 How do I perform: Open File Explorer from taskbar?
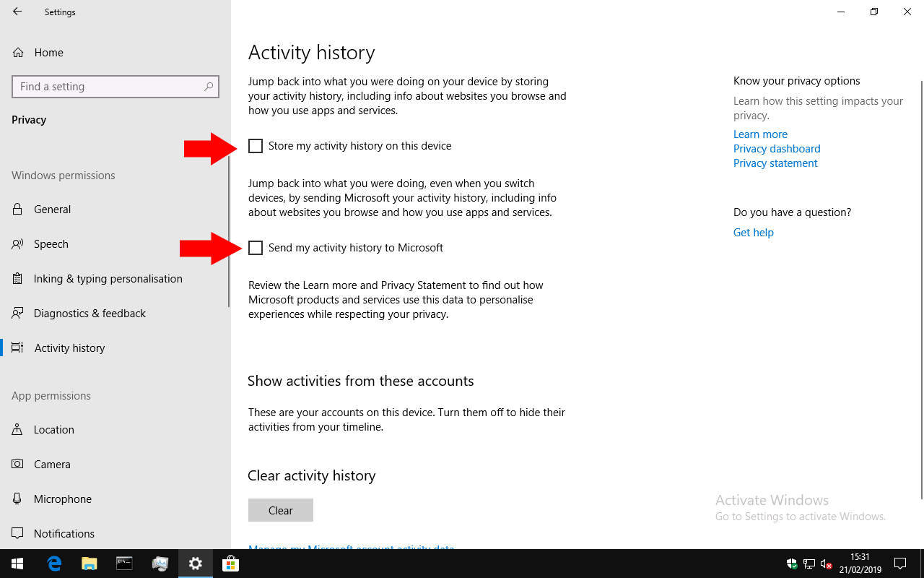coord(90,564)
